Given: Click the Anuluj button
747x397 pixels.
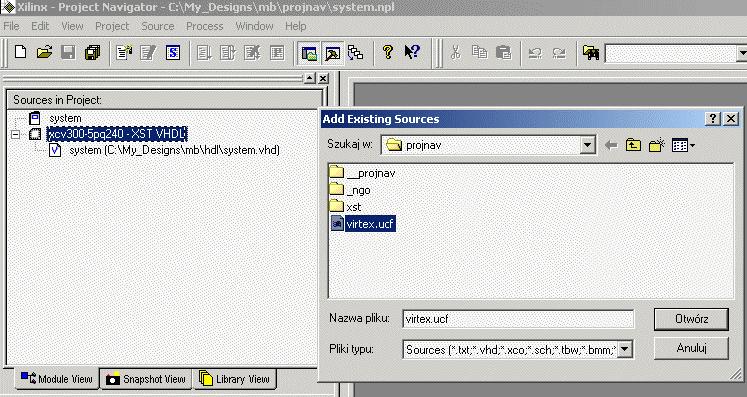Looking at the screenshot, I should click(x=691, y=348).
